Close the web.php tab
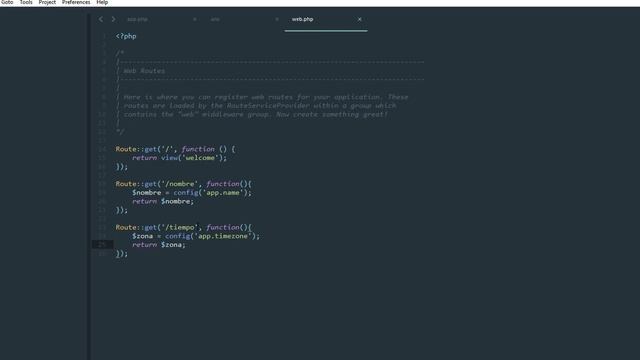 [x=360, y=19]
